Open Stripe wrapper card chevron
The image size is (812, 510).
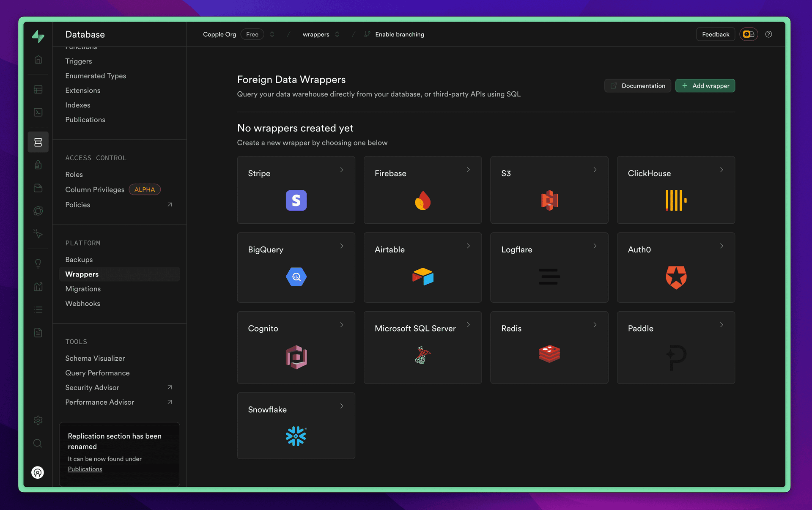pos(342,170)
